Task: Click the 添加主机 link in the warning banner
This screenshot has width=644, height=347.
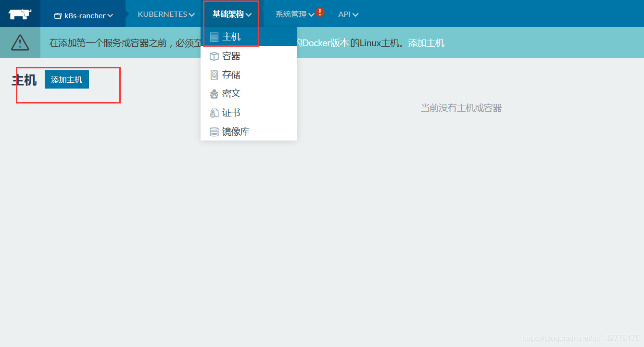Action: (426, 43)
